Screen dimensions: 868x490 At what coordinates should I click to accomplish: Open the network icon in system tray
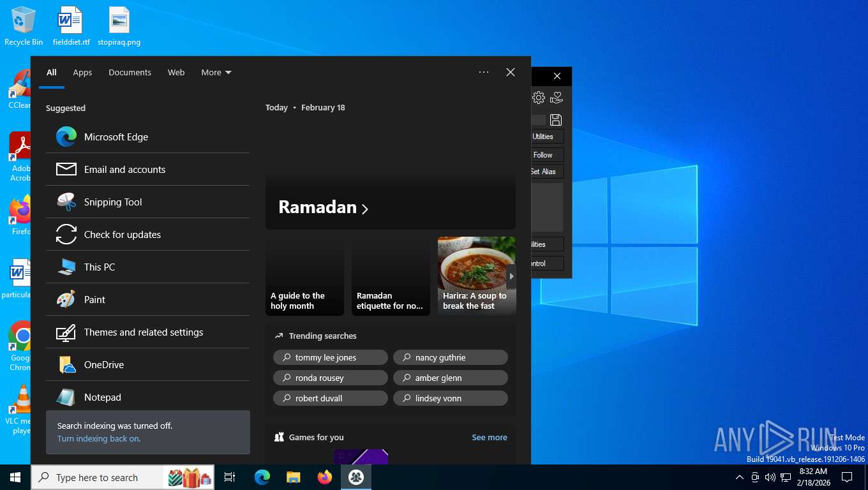click(786, 477)
